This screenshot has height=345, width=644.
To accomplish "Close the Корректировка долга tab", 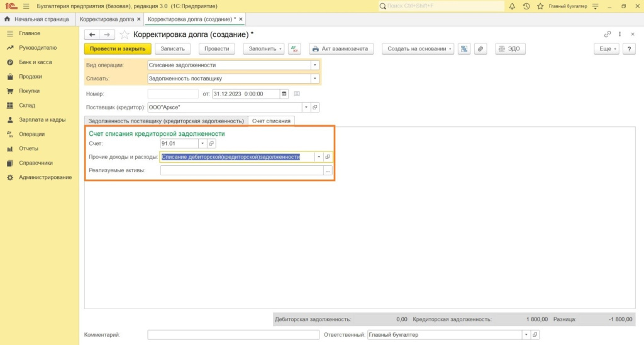I will pos(138,19).
